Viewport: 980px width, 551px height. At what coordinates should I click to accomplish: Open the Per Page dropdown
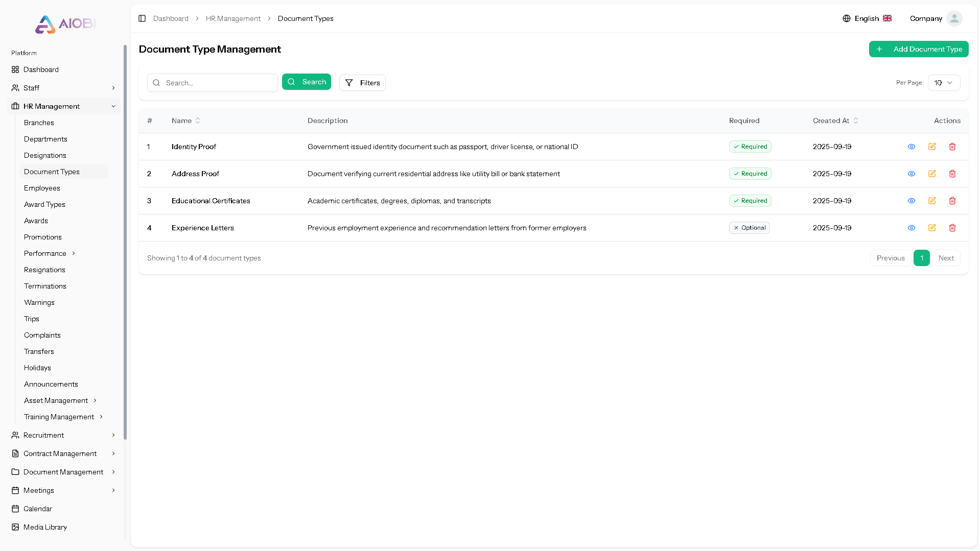943,82
